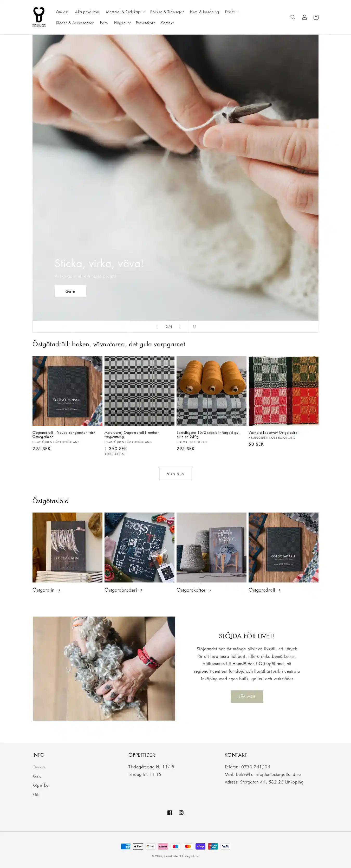Advance to next slide arrow
The image size is (351, 868).
[180, 327]
